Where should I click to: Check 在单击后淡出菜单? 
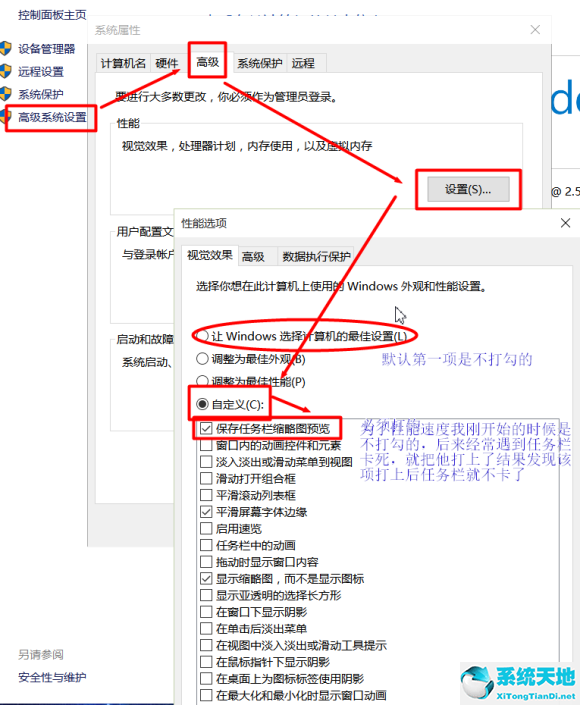point(206,629)
